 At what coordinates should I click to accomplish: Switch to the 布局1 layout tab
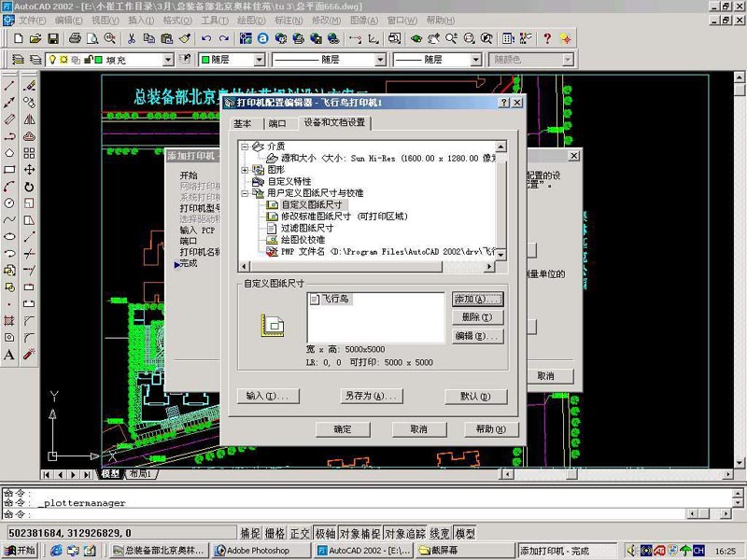click(x=141, y=474)
